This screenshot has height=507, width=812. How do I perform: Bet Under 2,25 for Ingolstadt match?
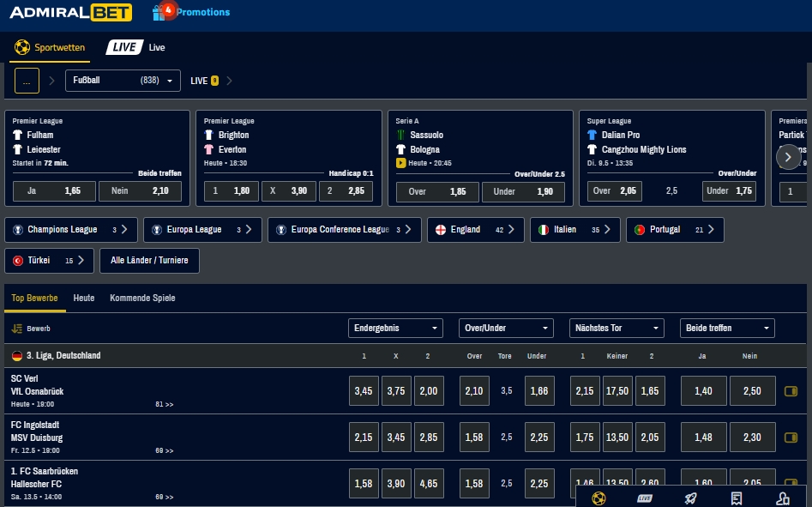[539, 438]
